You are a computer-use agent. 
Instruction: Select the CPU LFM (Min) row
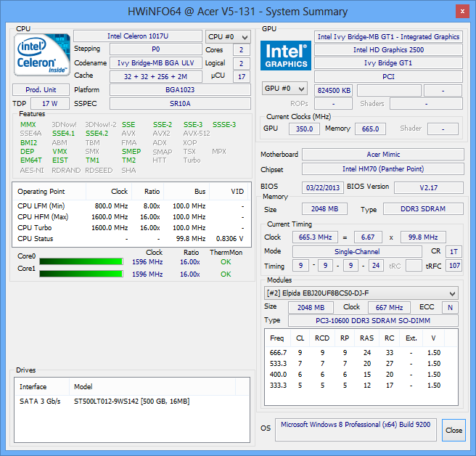131,206
